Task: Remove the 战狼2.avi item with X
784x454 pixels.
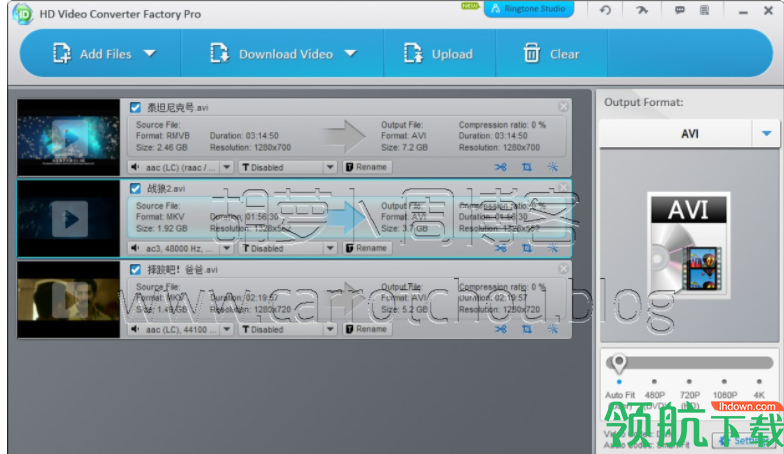Action: [564, 188]
